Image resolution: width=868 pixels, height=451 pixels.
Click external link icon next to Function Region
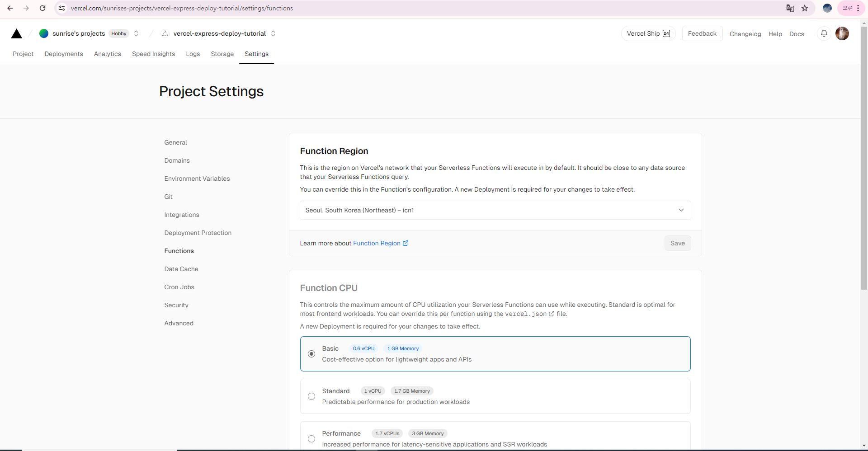pyautogui.click(x=406, y=243)
